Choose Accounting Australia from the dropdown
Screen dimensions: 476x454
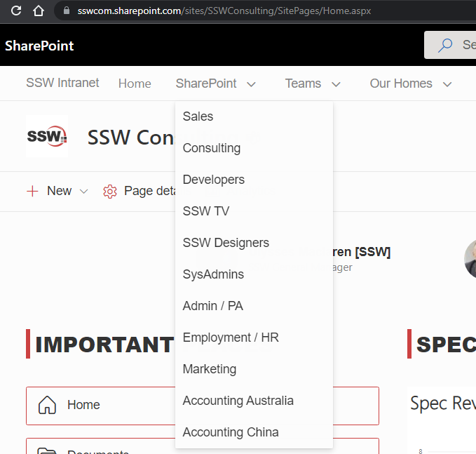(254, 401)
